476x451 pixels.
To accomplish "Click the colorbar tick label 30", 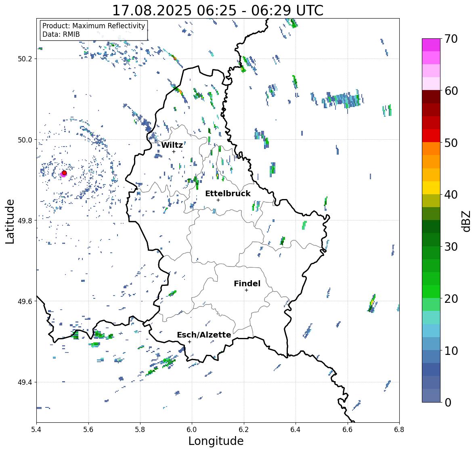I will click(x=451, y=247).
